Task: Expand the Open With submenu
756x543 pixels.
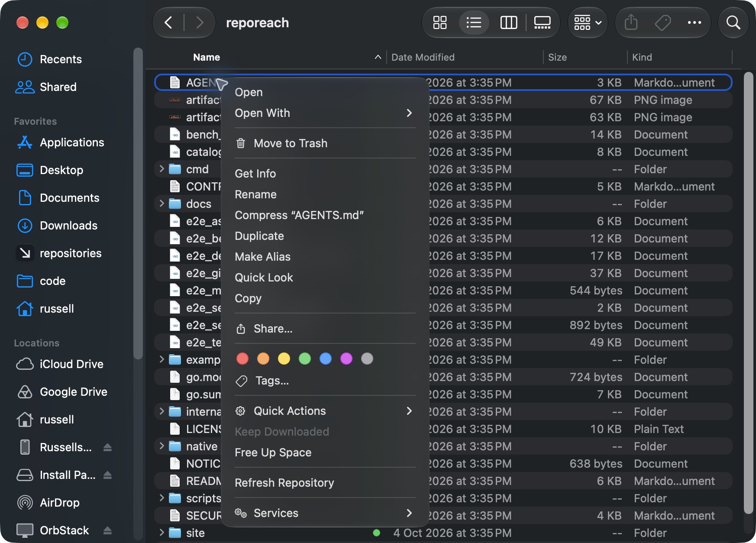Action: (x=325, y=113)
